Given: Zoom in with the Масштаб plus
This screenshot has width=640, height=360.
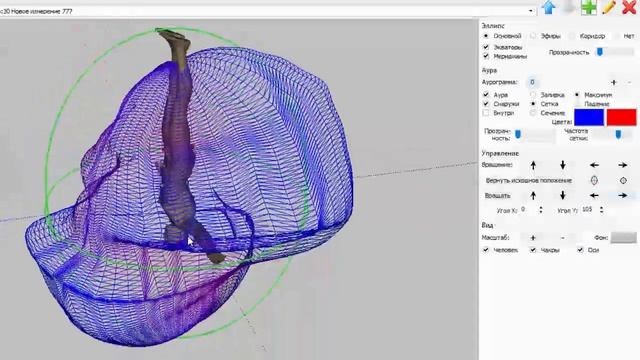Looking at the screenshot, I should 533,238.
